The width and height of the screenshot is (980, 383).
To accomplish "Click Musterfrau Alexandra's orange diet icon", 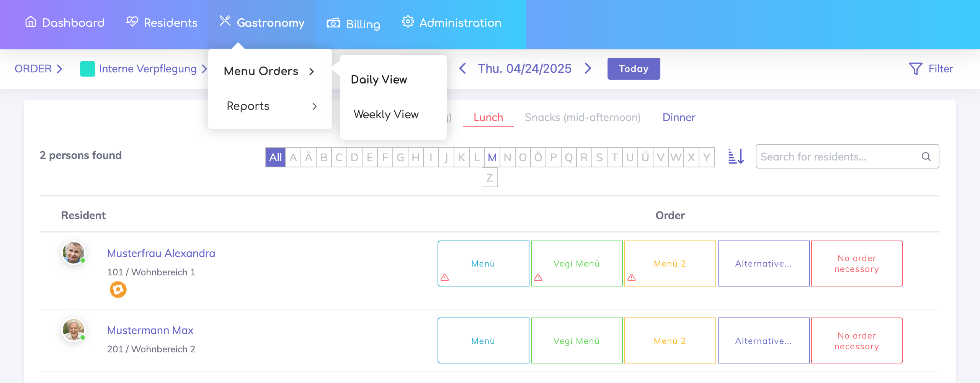I will (x=118, y=290).
